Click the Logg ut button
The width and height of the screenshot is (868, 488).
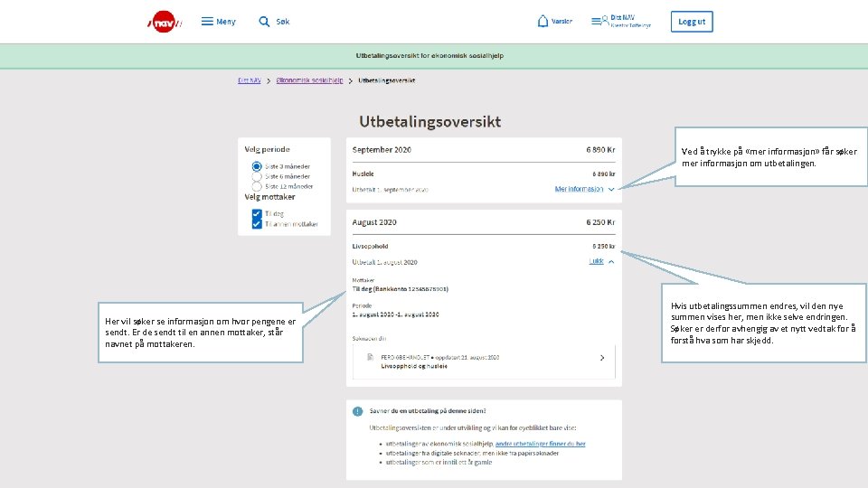tap(692, 22)
